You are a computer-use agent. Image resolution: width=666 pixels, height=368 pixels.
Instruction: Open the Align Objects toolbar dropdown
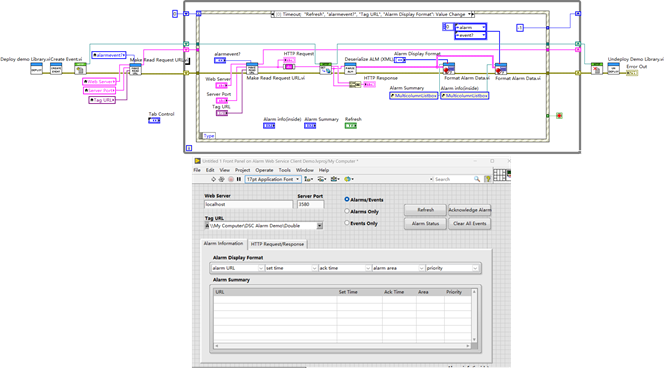[309, 179]
